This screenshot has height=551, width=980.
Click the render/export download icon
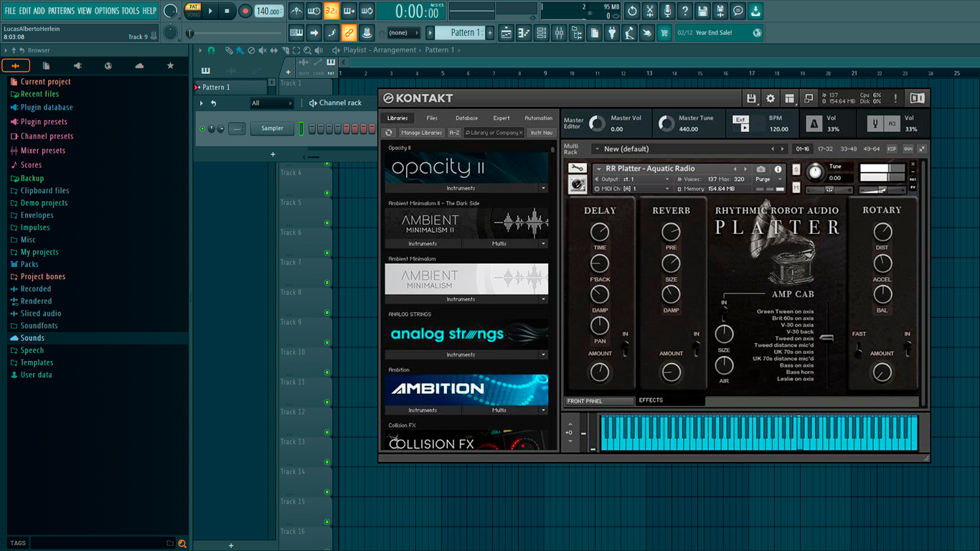pyautogui.click(x=755, y=11)
